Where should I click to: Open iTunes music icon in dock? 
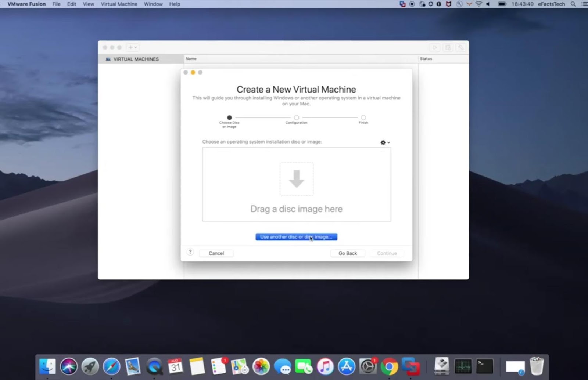[x=325, y=366]
